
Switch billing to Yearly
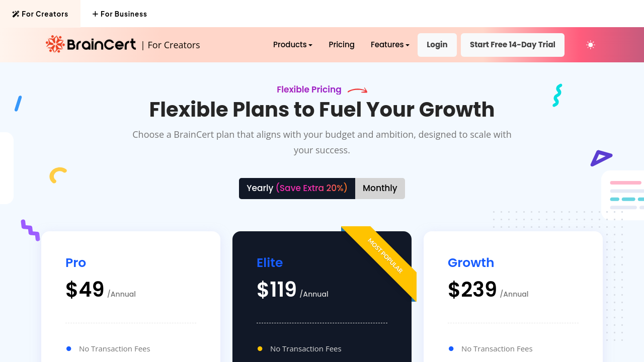(x=297, y=188)
